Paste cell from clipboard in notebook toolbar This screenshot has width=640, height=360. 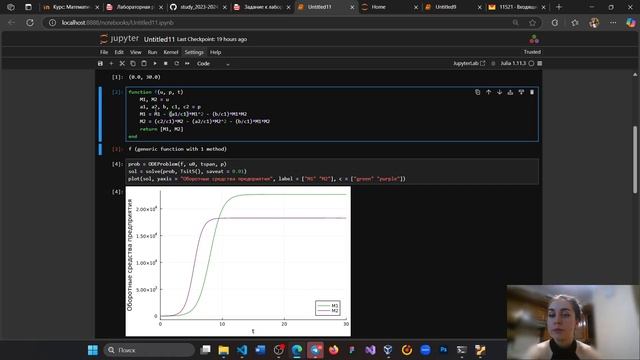click(x=144, y=64)
